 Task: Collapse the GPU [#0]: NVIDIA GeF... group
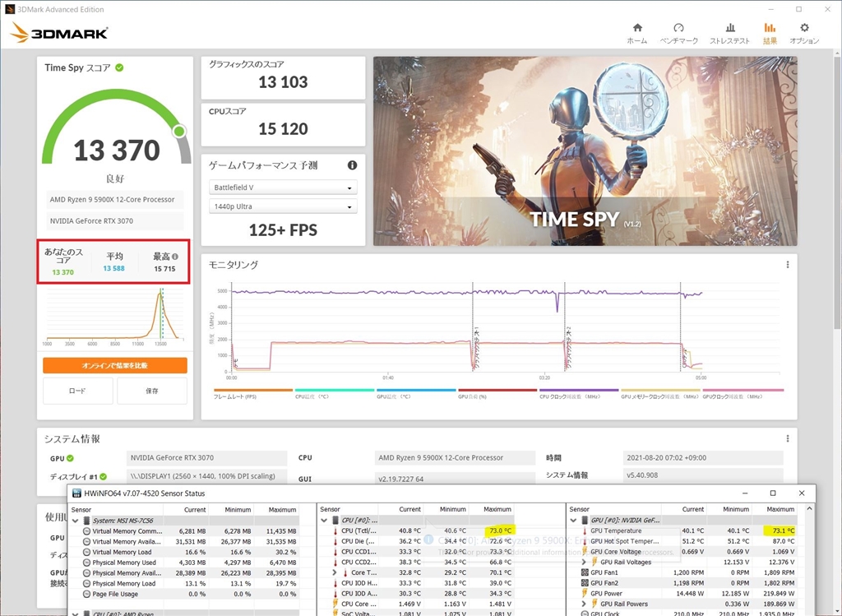point(573,521)
